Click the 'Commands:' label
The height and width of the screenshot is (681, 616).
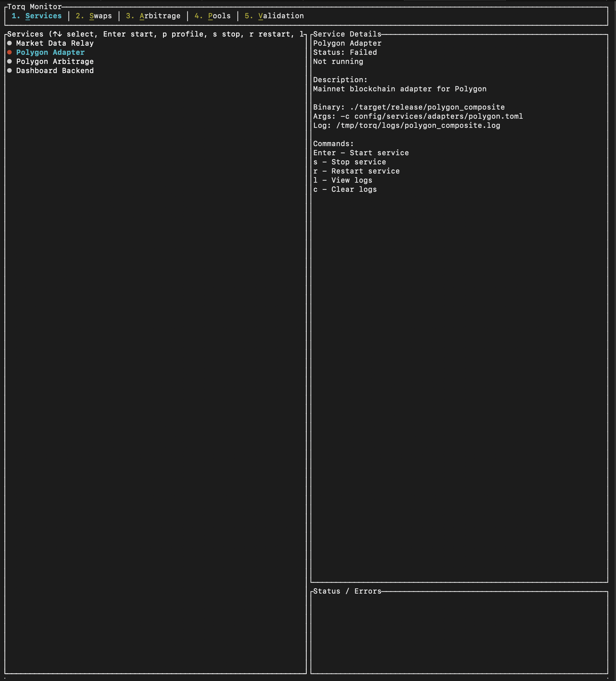pos(333,144)
